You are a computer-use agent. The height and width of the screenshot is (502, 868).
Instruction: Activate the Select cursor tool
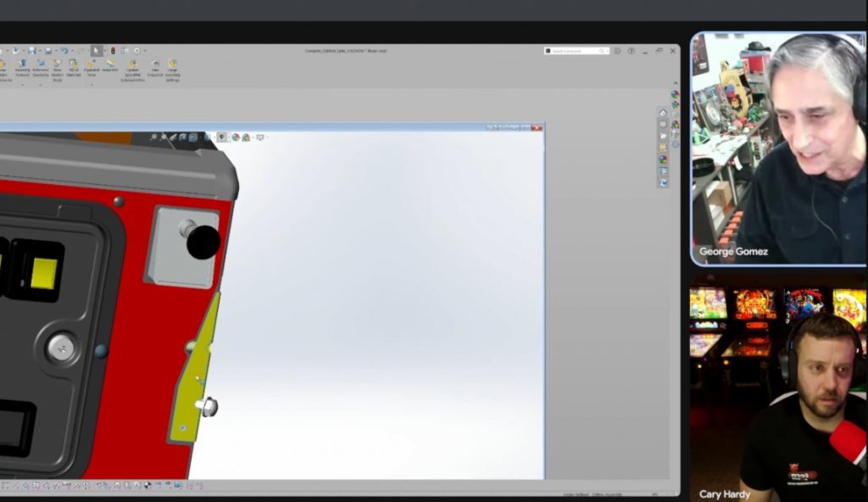tap(97, 51)
